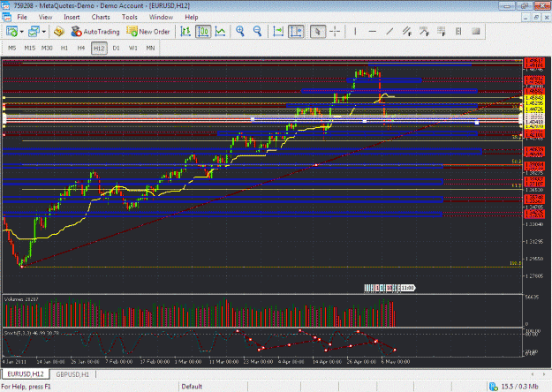Viewport: 552px width, 392px height.
Task: Switch to the EURUSD,H12 chart tab
Action: pyautogui.click(x=26, y=374)
